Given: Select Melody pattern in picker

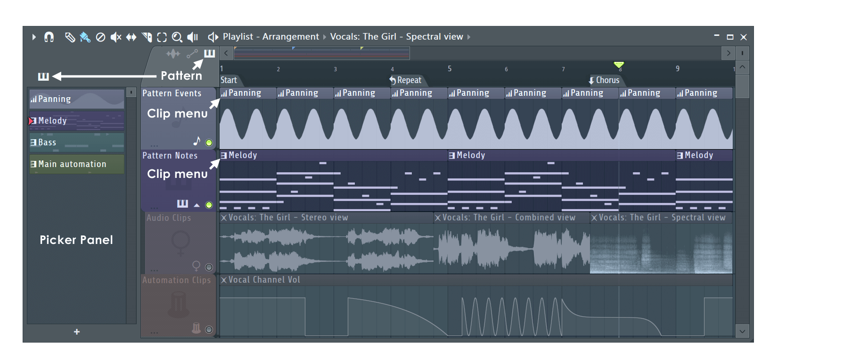Looking at the screenshot, I should (77, 121).
